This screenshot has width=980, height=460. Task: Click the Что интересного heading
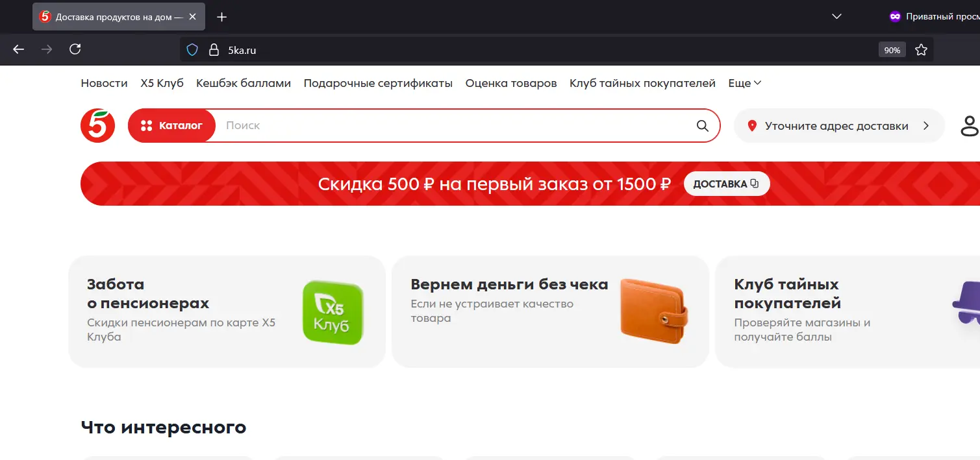pos(164,427)
